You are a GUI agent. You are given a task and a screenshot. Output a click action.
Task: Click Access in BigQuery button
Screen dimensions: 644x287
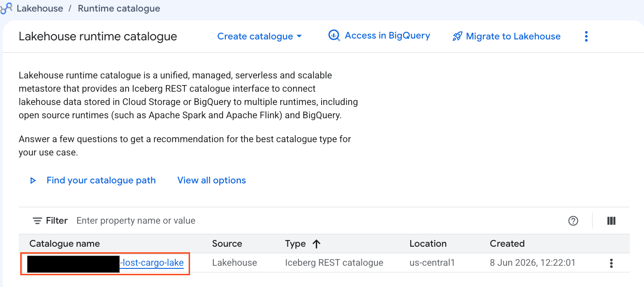[379, 36]
